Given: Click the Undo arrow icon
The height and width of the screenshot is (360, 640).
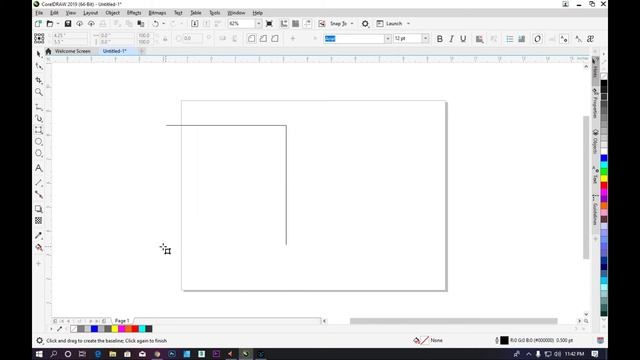Looking at the screenshot, I should [155, 24].
